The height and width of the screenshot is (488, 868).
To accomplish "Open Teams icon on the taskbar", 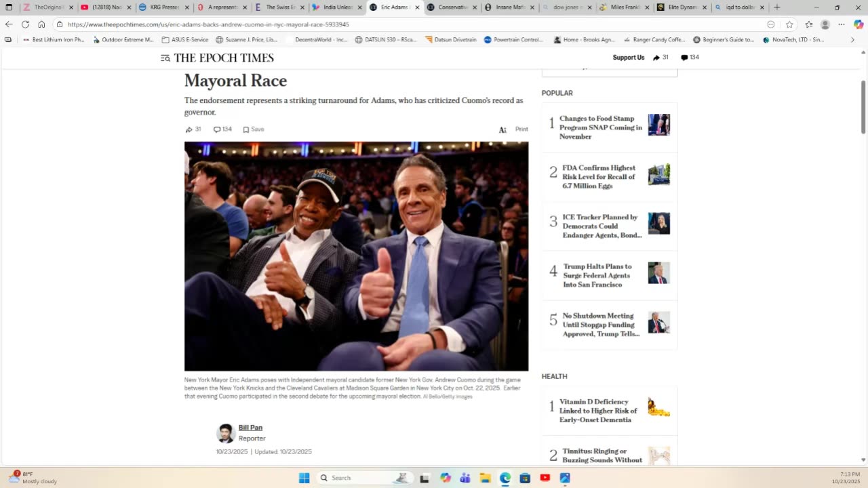I will click(x=465, y=478).
